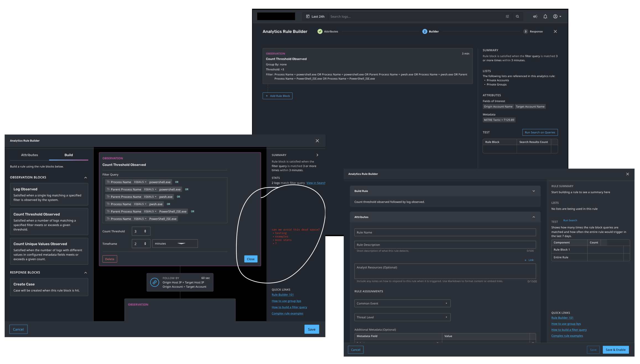Open the minutes timeframe unit dropdown
This screenshot has height=364, width=640.
click(175, 244)
